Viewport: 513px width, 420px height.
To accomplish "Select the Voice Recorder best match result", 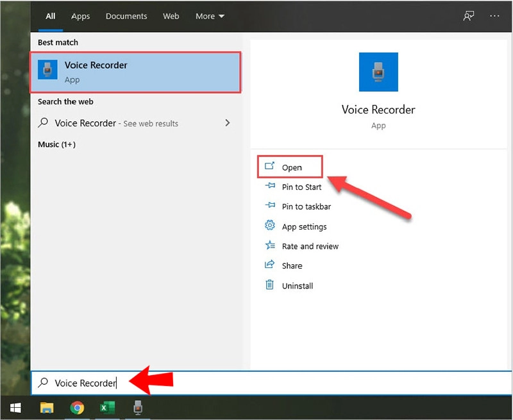I will point(136,71).
